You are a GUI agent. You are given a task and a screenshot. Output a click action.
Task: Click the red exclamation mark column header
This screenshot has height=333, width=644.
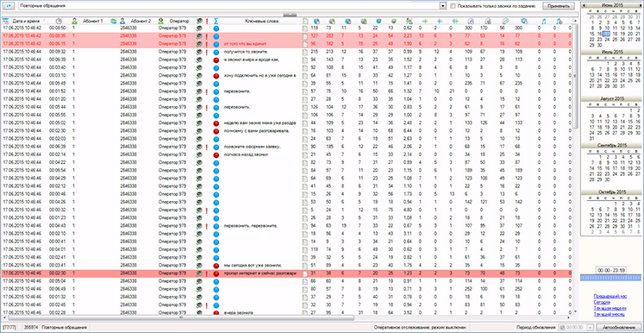click(207, 21)
